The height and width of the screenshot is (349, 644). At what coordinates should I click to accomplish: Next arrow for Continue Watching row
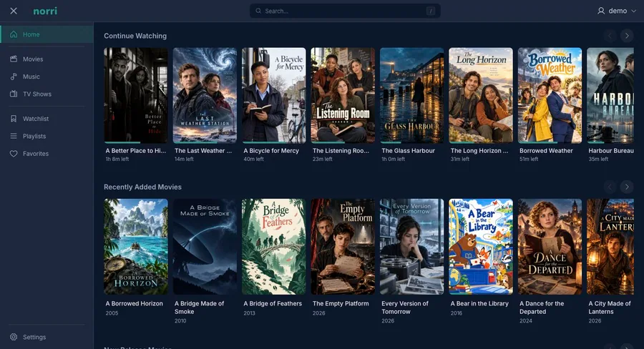pos(627,36)
